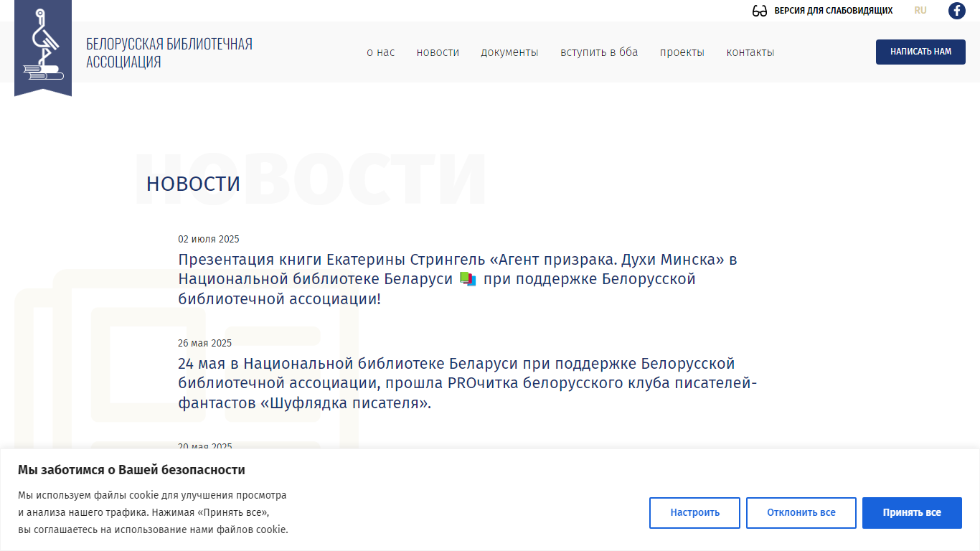Switch language via RU link
Screen dimensions: 980x551
pyautogui.click(x=920, y=11)
